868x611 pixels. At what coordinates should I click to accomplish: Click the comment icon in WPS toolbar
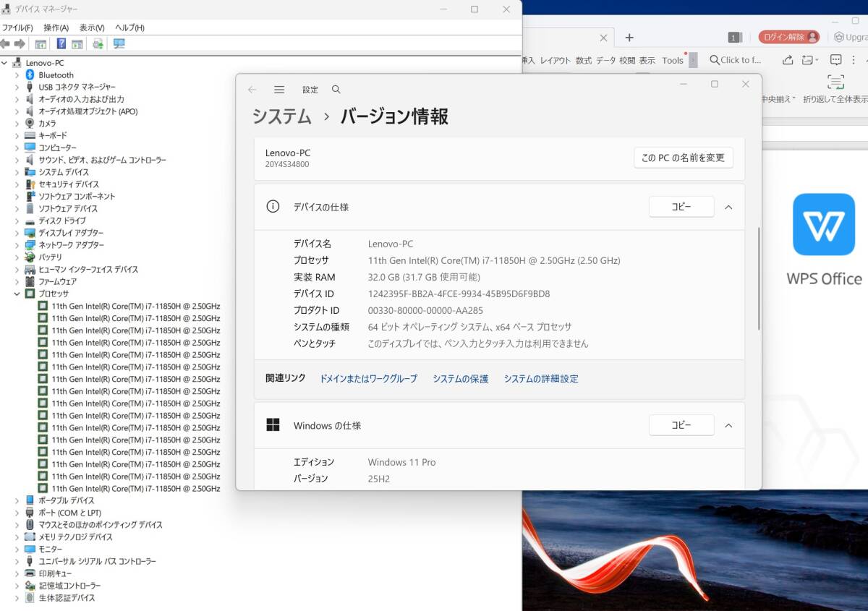(836, 60)
